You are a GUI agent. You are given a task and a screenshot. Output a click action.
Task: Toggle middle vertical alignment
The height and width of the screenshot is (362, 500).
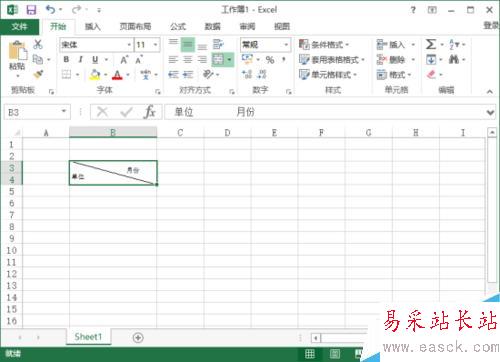(x=188, y=44)
